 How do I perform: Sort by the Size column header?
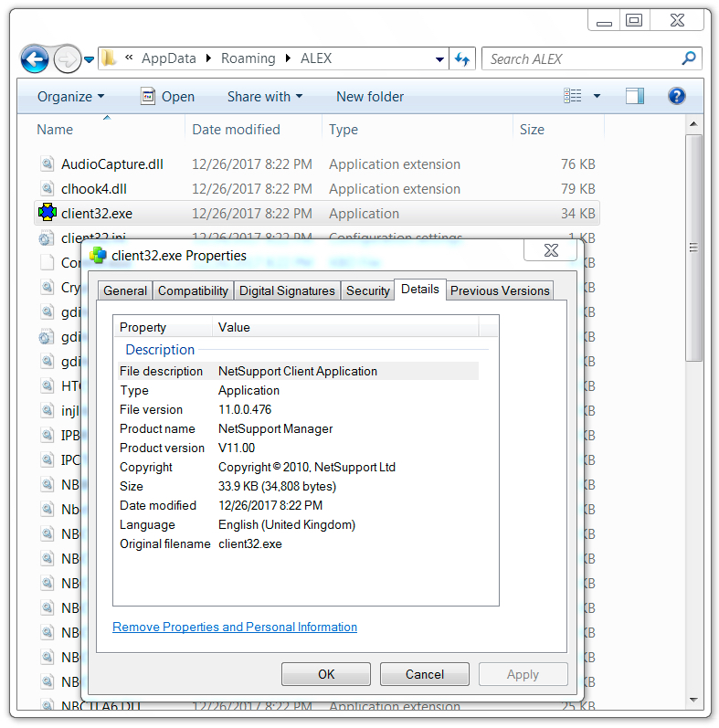coord(532,130)
